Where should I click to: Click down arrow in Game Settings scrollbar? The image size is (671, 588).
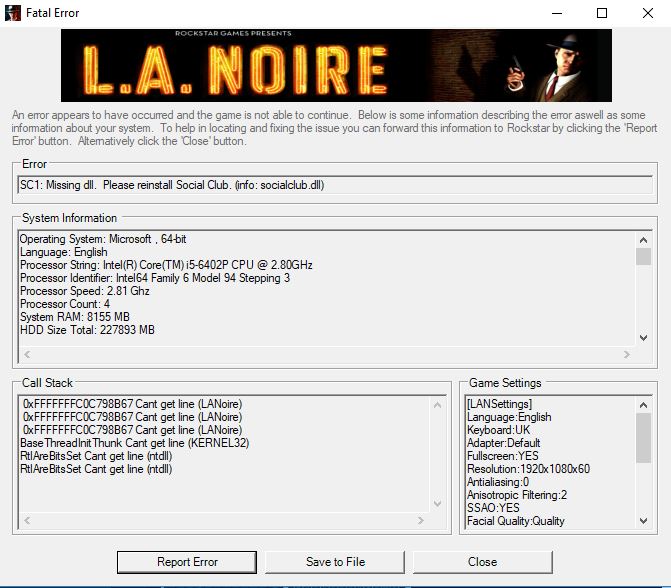pyautogui.click(x=643, y=521)
